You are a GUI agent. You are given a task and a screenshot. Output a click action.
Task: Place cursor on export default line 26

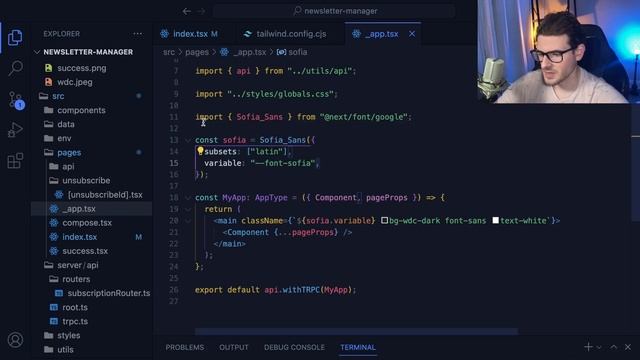275,290
